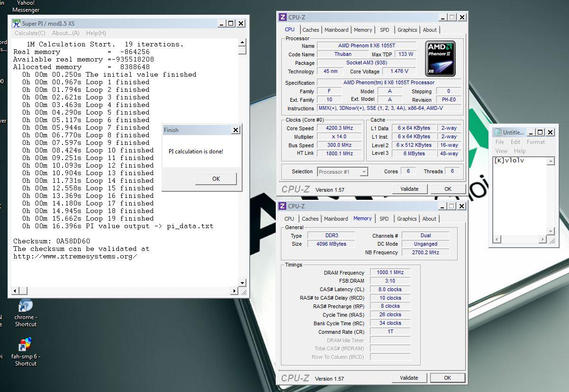569x392 pixels.
Task: Click the FSB:DRAM value 3:10
Action: (x=390, y=281)
